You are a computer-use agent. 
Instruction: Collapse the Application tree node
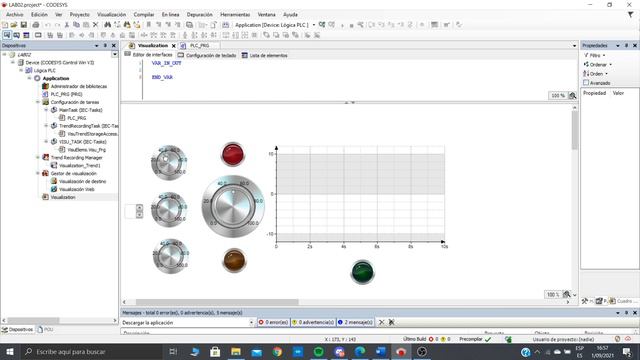29,78
